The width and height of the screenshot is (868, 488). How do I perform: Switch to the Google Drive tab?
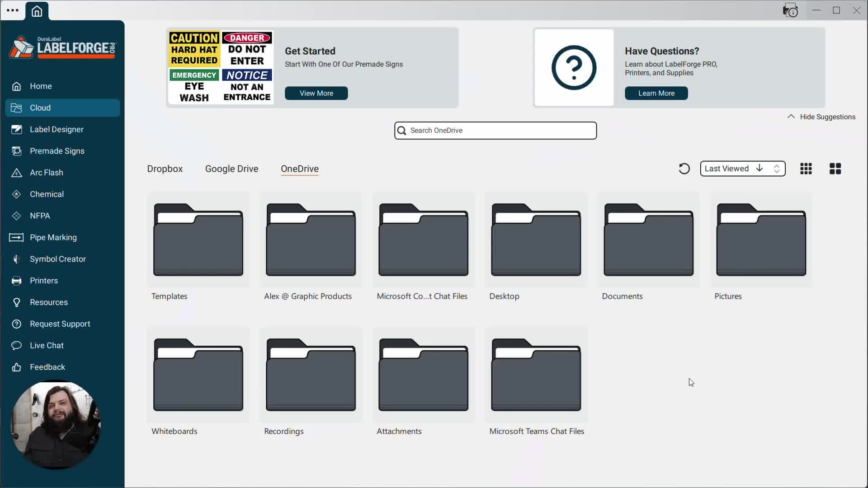[x=232, y=169]
